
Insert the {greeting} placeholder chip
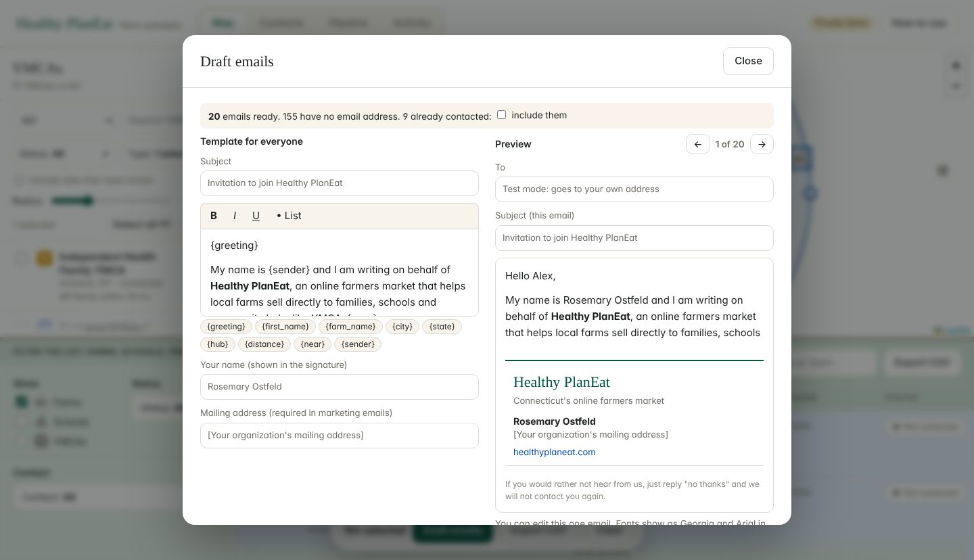point(226,327)
